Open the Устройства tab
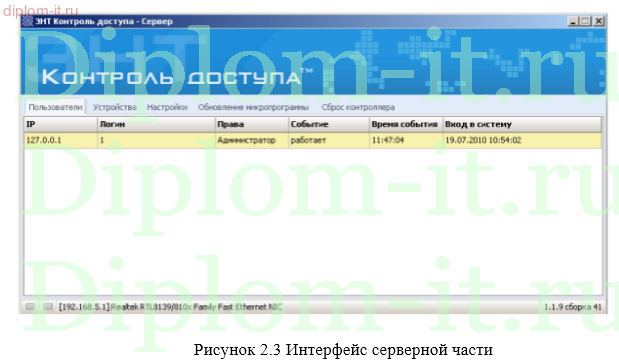Image resolution: width=619 pixels, height=362 pixels. pyautogui.click(x=114, y=107)
